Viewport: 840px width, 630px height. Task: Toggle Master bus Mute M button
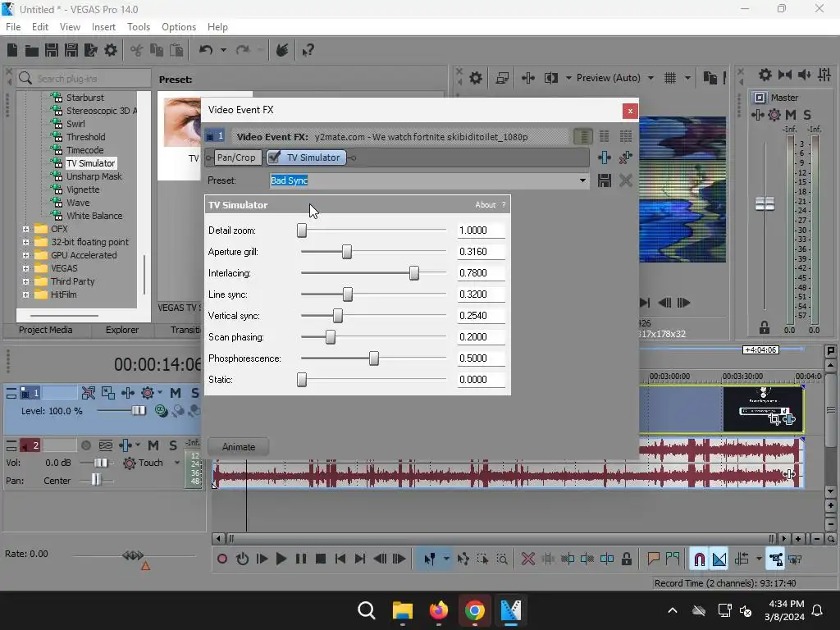point(790,115)
